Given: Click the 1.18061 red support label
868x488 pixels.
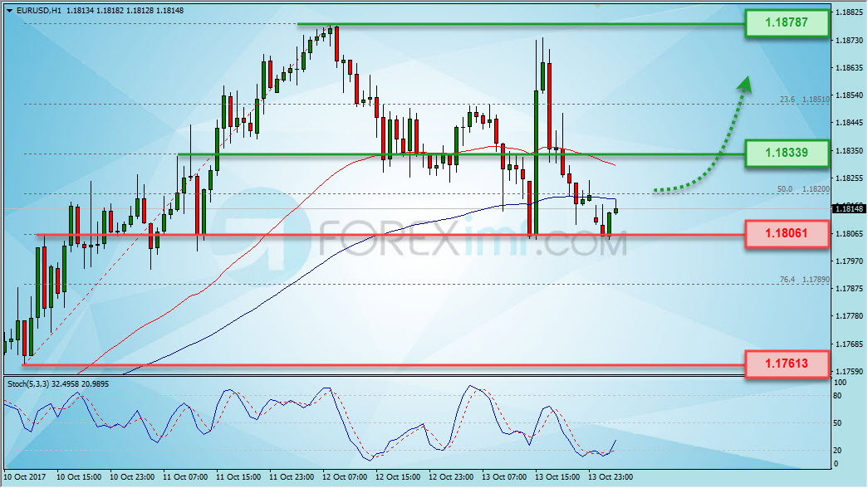Looking at the screenshot, I should [x=787, y=233].
